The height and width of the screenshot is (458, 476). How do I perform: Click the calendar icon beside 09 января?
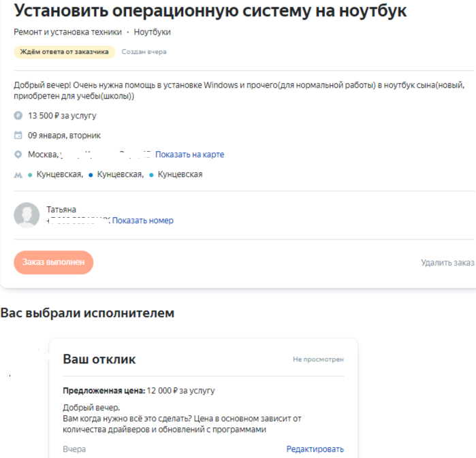tap(18, 135)
